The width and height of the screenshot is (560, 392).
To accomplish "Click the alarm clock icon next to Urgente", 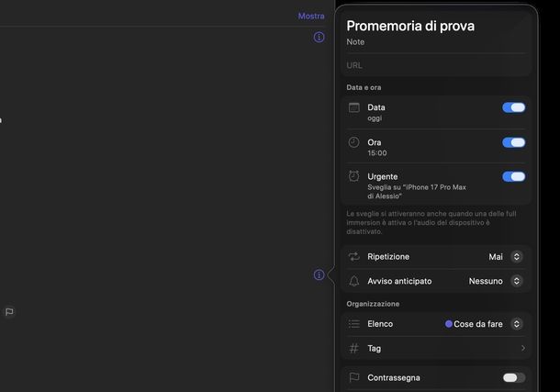I will [x=354, y=176].
